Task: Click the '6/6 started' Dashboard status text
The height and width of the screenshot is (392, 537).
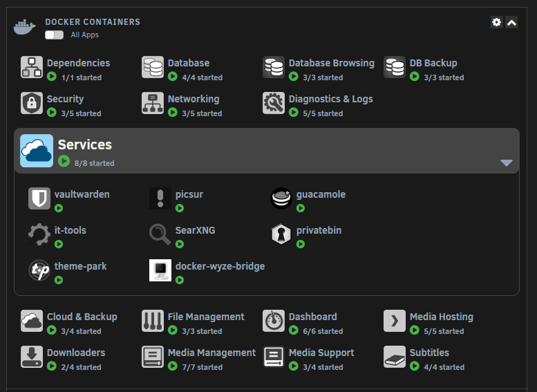Action: pyautogui.click(x=323, y=331)
